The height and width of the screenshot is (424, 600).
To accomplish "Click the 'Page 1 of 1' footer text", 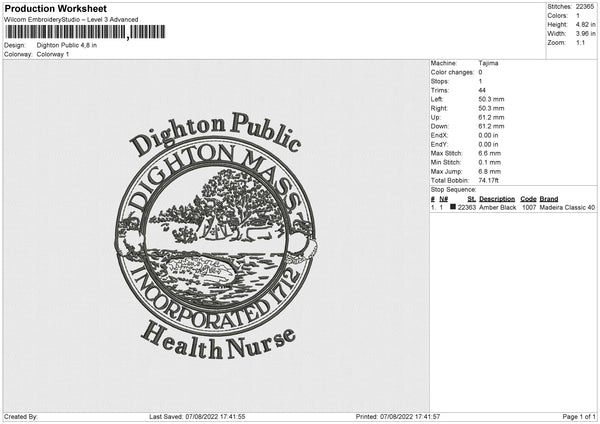I will click(x=579, y=417).
